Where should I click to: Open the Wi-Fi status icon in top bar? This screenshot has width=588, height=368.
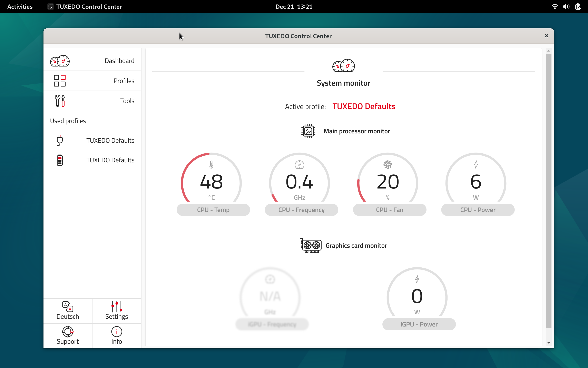coord(555,7)
